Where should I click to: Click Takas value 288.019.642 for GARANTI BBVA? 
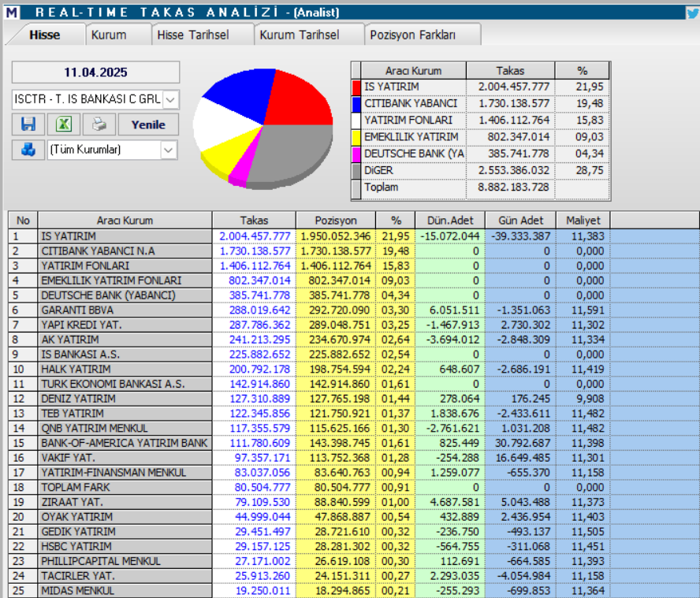coord(259,310)
